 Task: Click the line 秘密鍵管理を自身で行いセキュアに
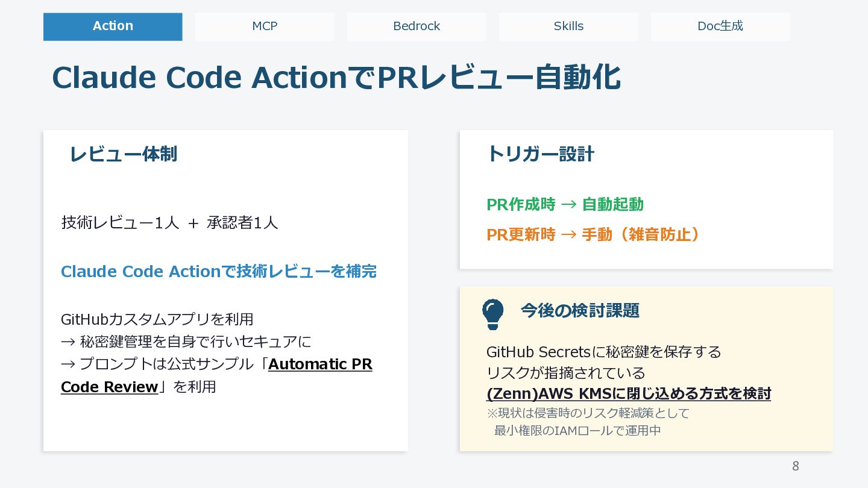point(196,342)
